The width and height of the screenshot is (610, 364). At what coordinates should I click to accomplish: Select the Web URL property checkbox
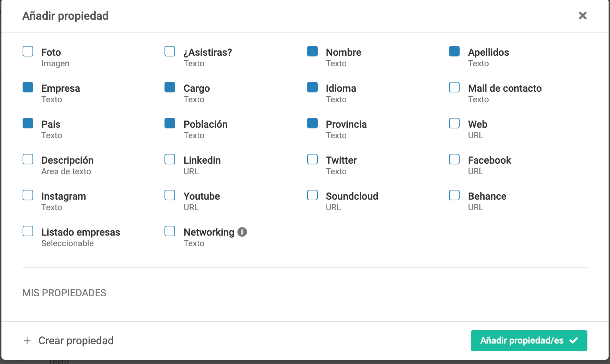(454, 123)
